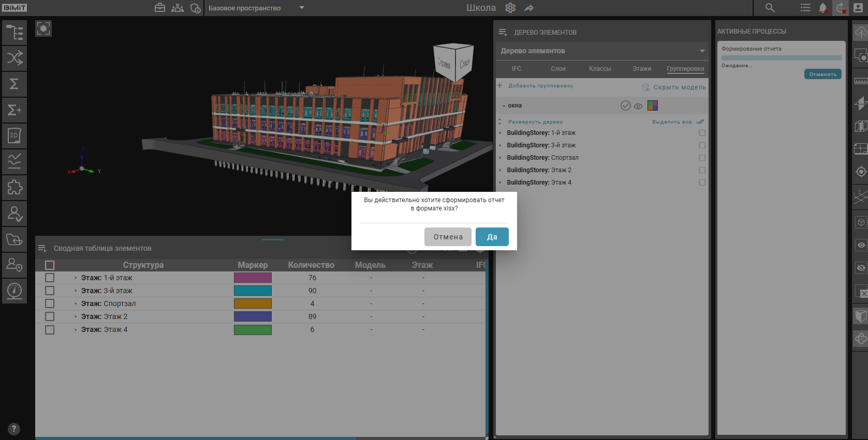Toggle eye visibility for окна grouping

[638, 106]
